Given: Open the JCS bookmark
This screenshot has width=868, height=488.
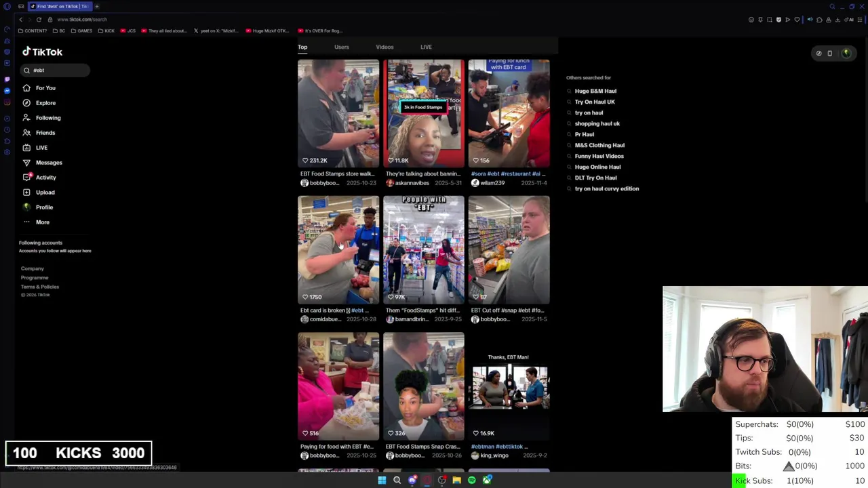Looking at the screenshot, I should coord(128,30).
